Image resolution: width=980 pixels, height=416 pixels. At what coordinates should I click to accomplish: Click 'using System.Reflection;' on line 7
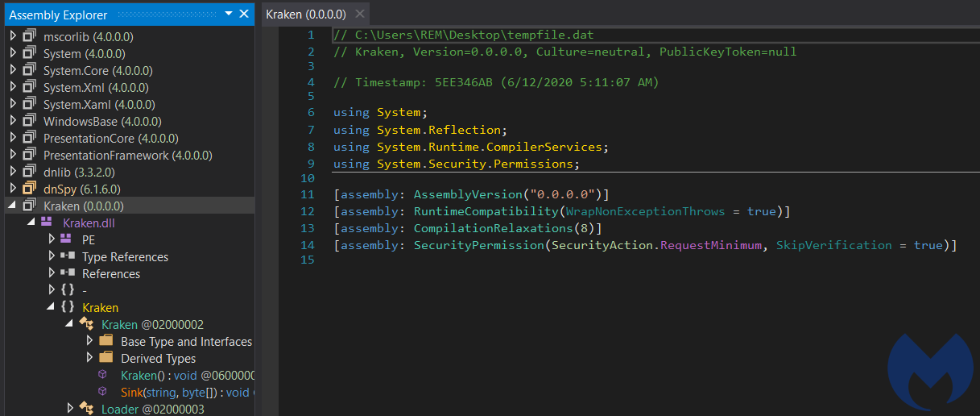pyautogui.click(x=420, y=130)
